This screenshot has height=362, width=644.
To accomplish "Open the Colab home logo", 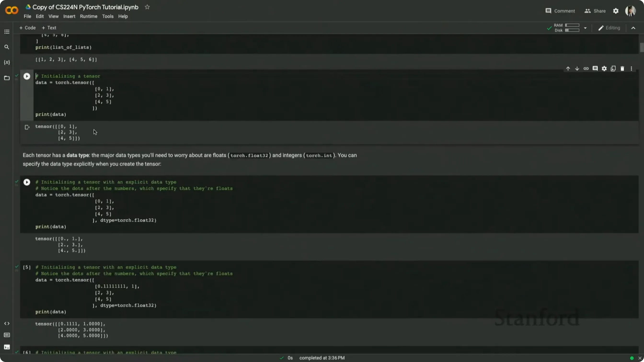I will (x=11, y=10).
